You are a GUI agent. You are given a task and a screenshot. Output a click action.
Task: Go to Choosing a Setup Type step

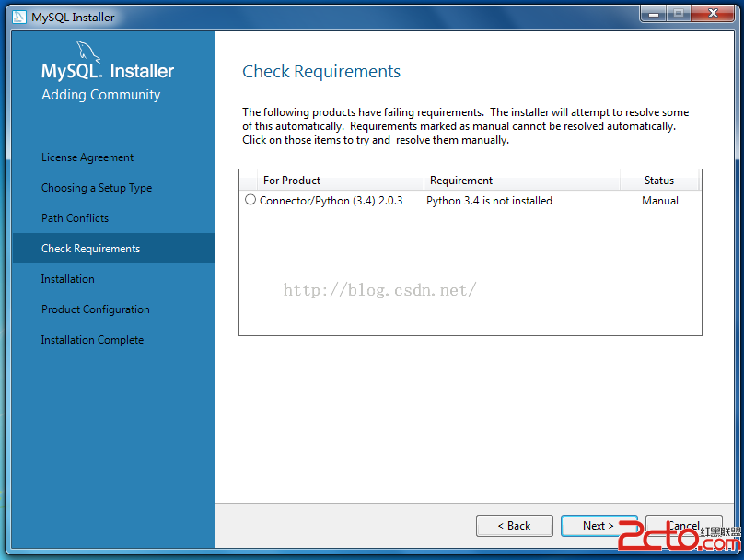point(97,188)
